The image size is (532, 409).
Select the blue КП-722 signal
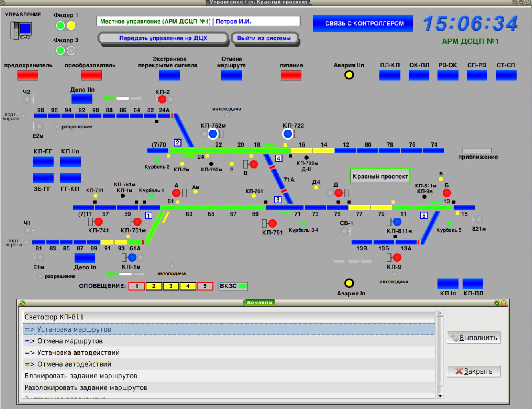click(x=287, y=134)
